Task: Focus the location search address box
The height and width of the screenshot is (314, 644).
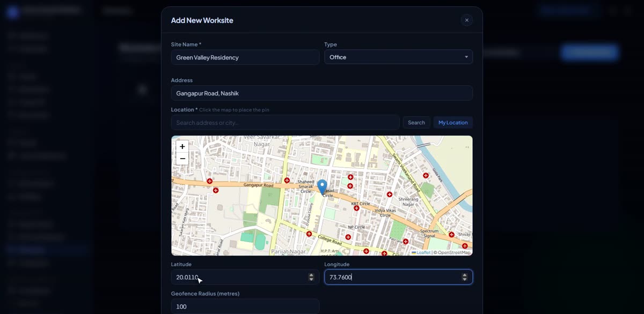Action: 286,123
